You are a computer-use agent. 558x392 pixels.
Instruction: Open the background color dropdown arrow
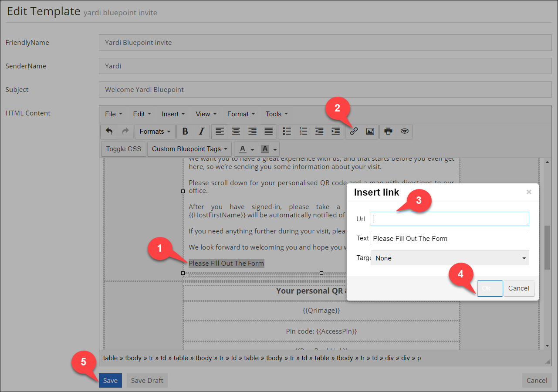click(275, 149)
